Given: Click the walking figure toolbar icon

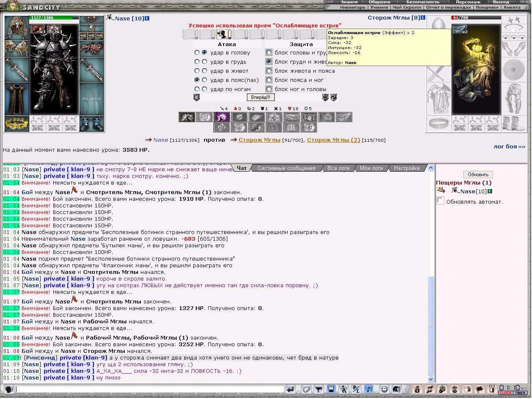Looking at the screenshot, I should pos(344,389).
